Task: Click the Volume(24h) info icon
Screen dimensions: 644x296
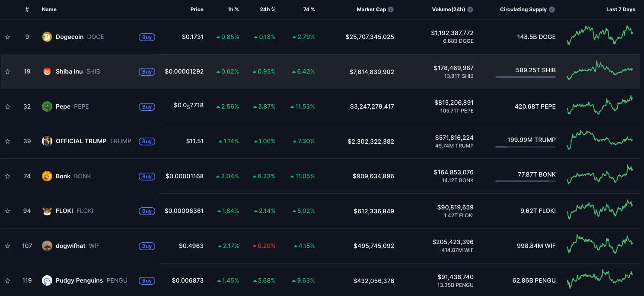Action: coord(471,9)
